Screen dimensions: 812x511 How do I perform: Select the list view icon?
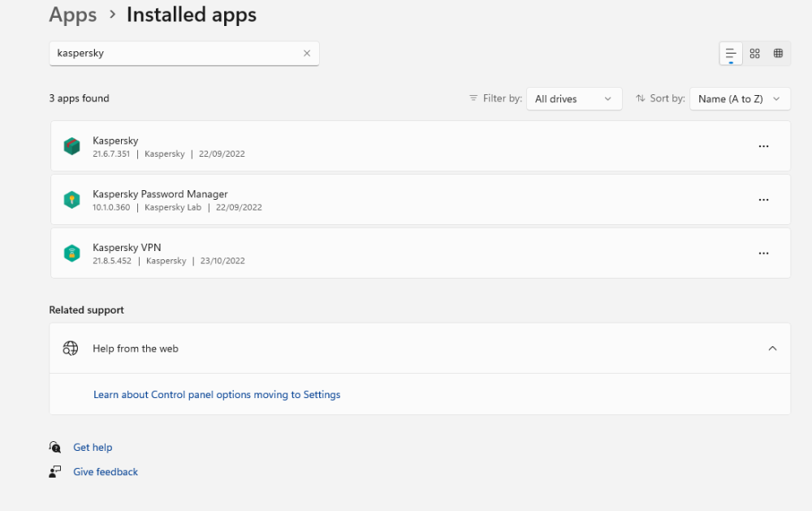730,53
